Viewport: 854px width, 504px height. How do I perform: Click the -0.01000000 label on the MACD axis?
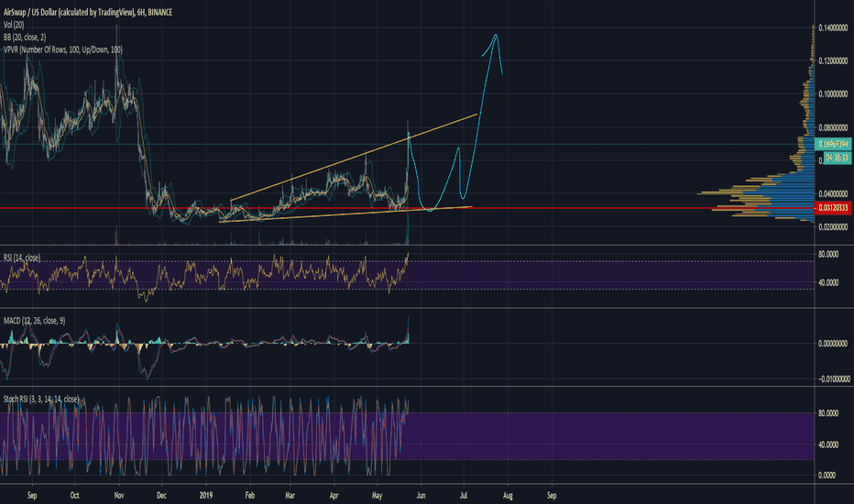point(833,378)
